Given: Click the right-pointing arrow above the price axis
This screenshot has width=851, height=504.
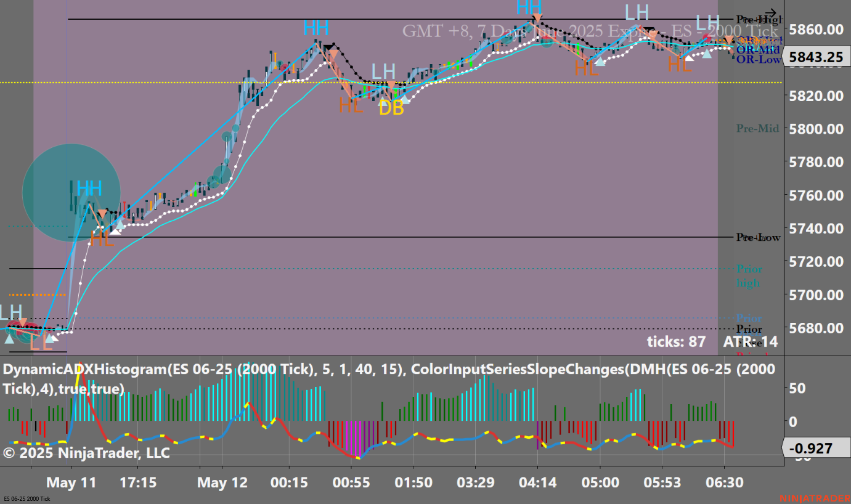Looking at the screenshot, I should point(770,12).
